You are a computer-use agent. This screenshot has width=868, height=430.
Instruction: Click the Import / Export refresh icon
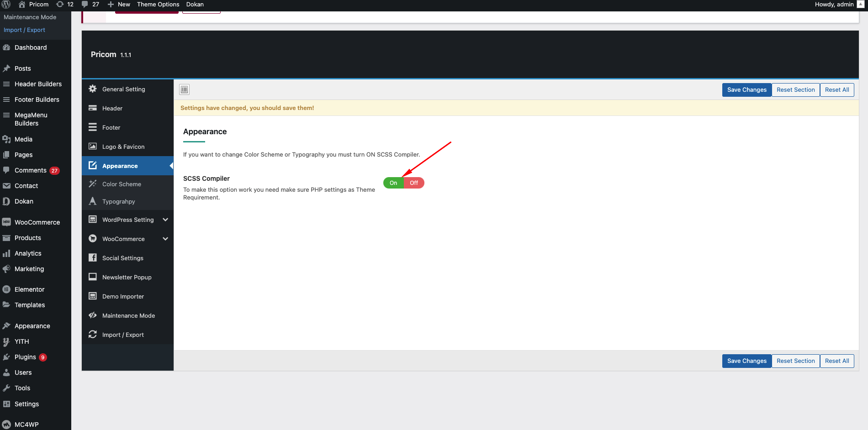[93, 335]
